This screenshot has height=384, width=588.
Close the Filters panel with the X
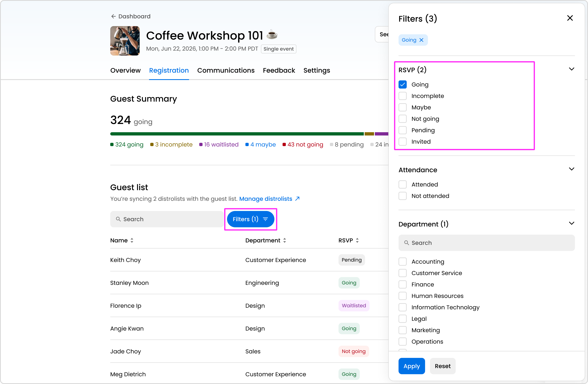click(570, 18)
